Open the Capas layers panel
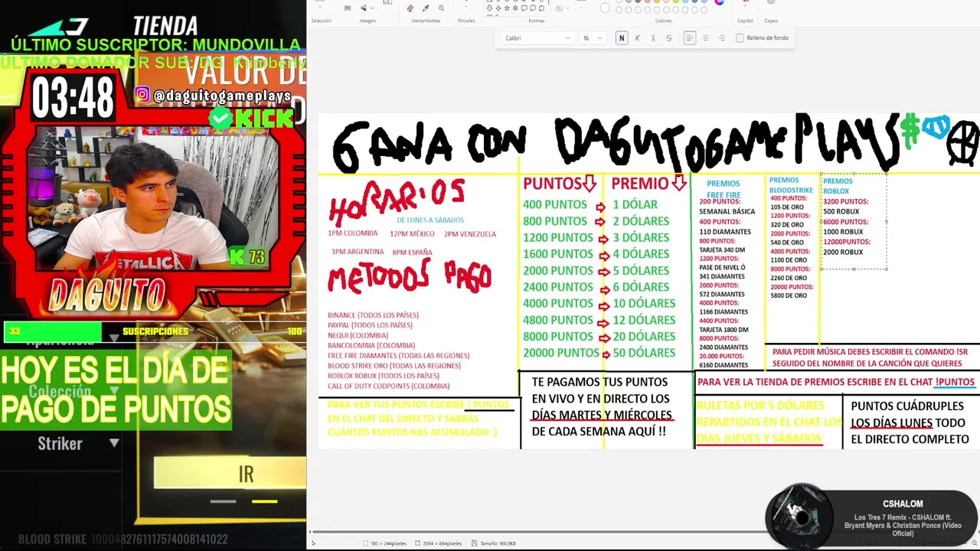 [x=771, y=3]
